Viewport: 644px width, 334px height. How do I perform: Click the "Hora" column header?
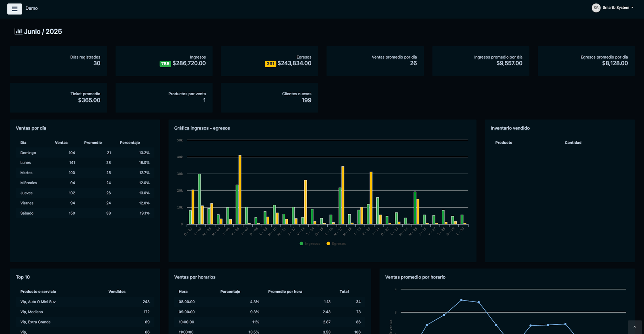pyautogui.click(x=183, y=292)
